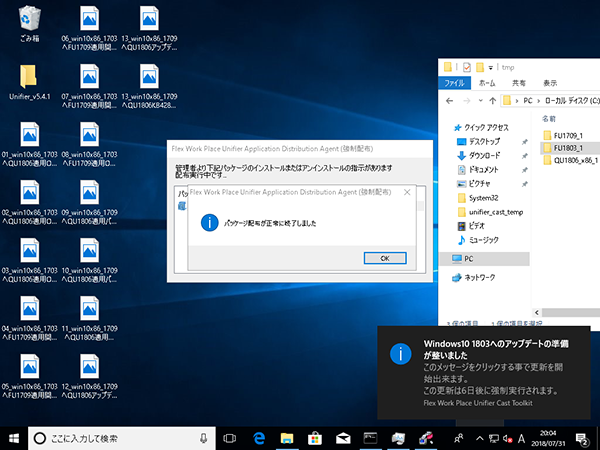The image size is (600, 450).
Task: Open ダウンロード in navigation pane
Action: click(x=479, y=156)
